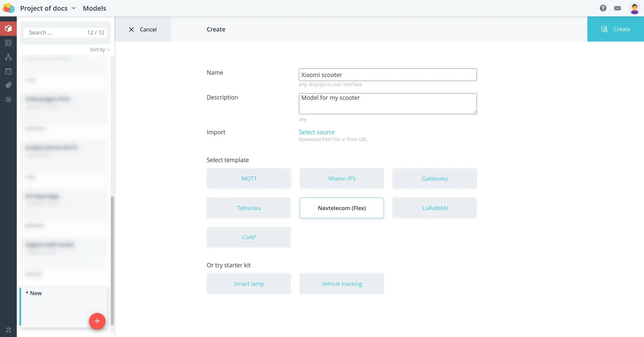Open the Models cube icon in sidebar

[8, 29]
